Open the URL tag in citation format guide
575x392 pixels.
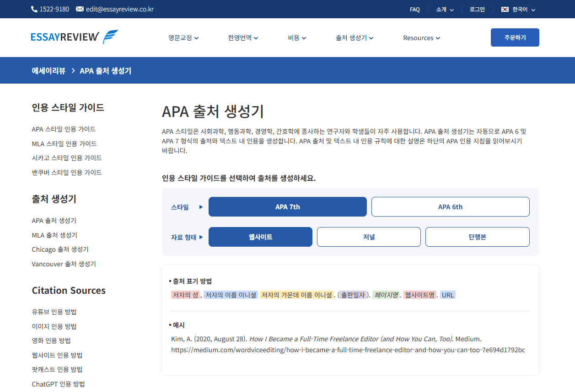click(x=448, y=295)
